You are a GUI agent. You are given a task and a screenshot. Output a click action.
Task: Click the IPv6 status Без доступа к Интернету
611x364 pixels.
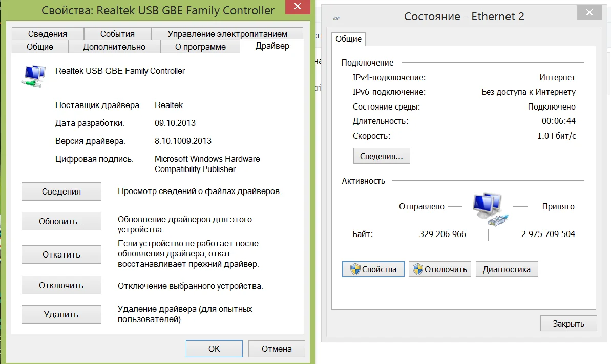[529, 92]
